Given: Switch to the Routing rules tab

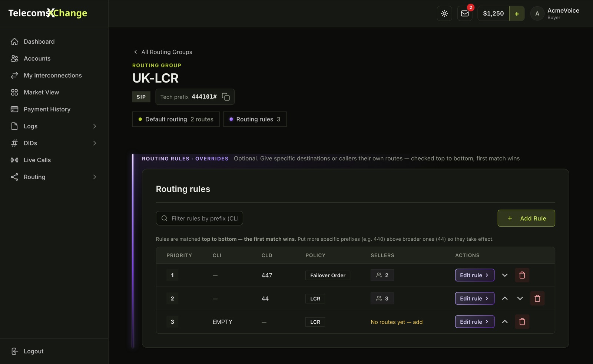Looking at the screenshot, I should [255, 119].
